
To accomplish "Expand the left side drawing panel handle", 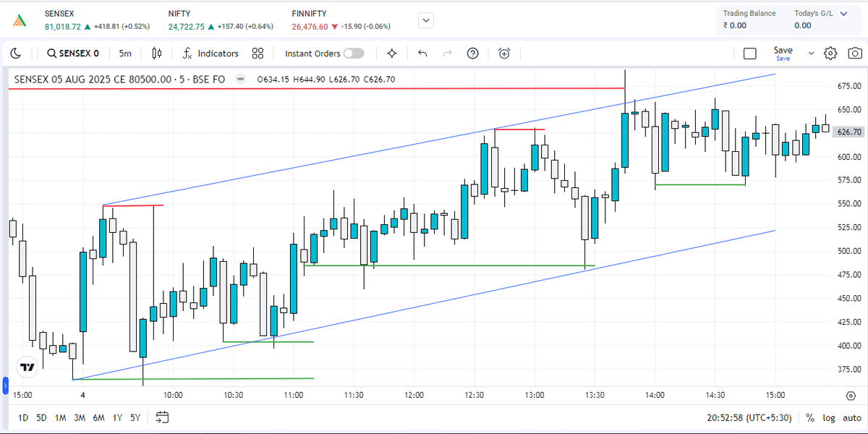I will click(x=5, y=384).
